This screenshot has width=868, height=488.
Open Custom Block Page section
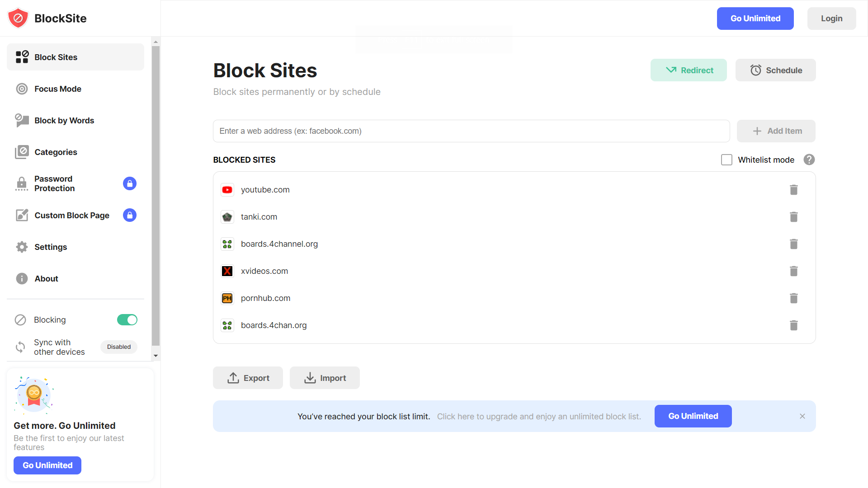tap(75, 215)
